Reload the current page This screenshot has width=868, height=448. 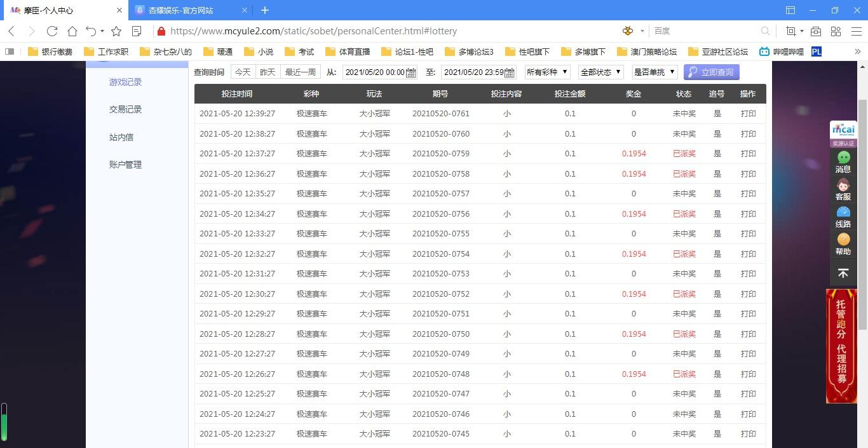point(52,31)
